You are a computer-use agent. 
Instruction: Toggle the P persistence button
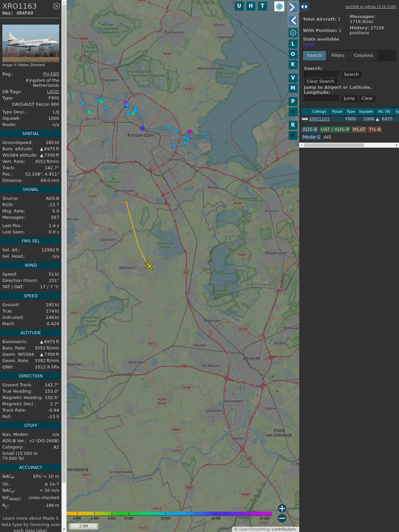point(293,101)
